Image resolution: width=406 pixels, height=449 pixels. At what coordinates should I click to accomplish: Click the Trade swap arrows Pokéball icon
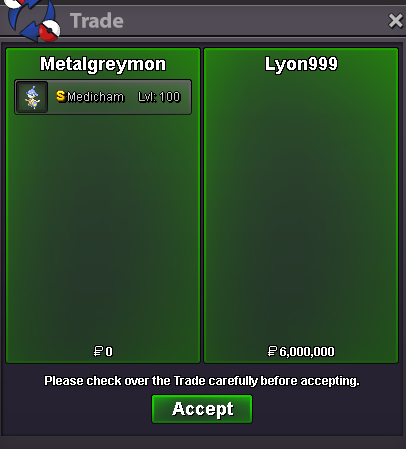pyautogui.click(x=32, y=20)
